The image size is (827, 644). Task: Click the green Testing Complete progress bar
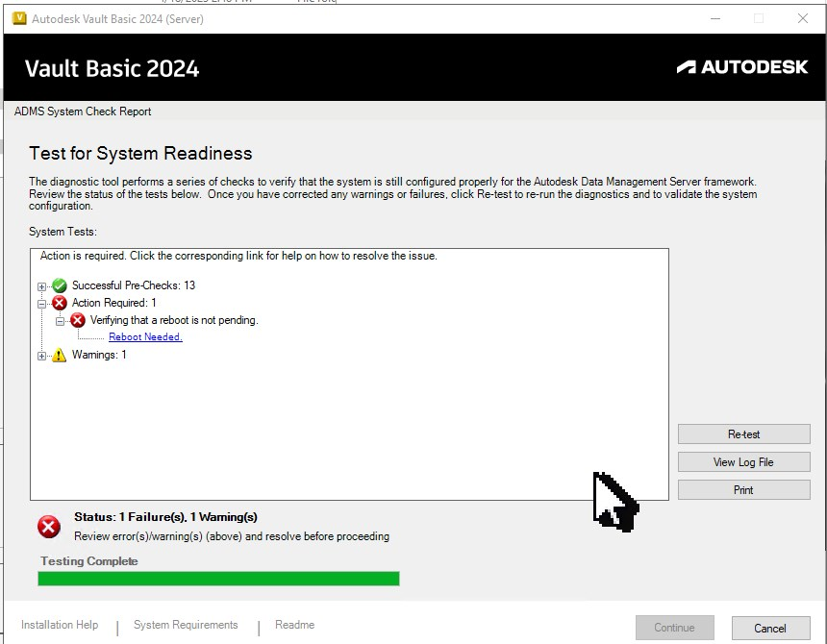point(219,579)
